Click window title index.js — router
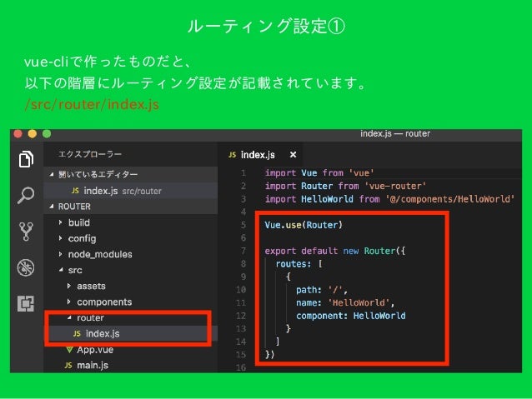The image size is (532, 399). pyautogui.click(x=395, y=133)
